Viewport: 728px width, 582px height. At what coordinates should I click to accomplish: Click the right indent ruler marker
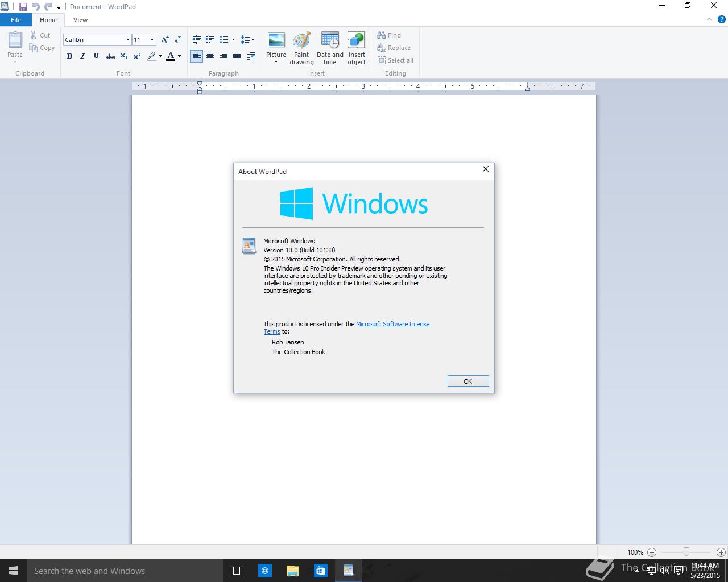[528, 88]
